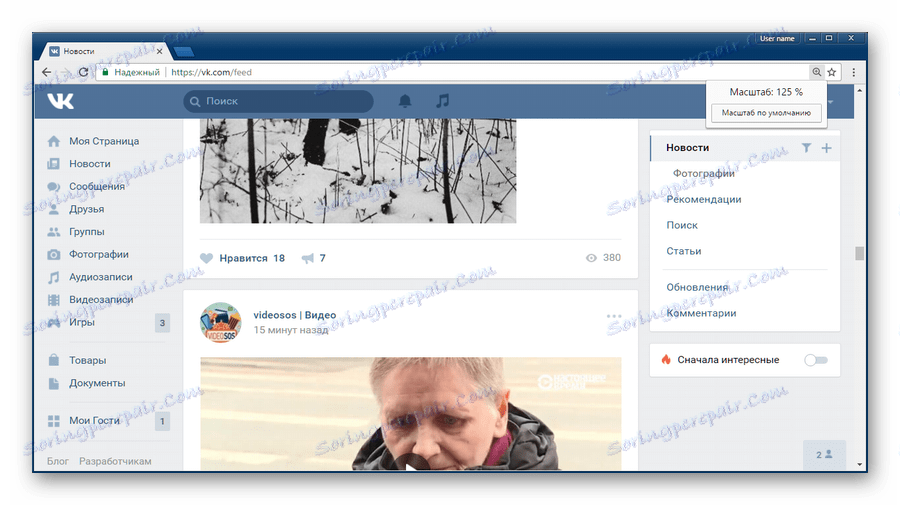Reload the page with refresh icon
Screen dimensions: 900x505
coord(84,72)
